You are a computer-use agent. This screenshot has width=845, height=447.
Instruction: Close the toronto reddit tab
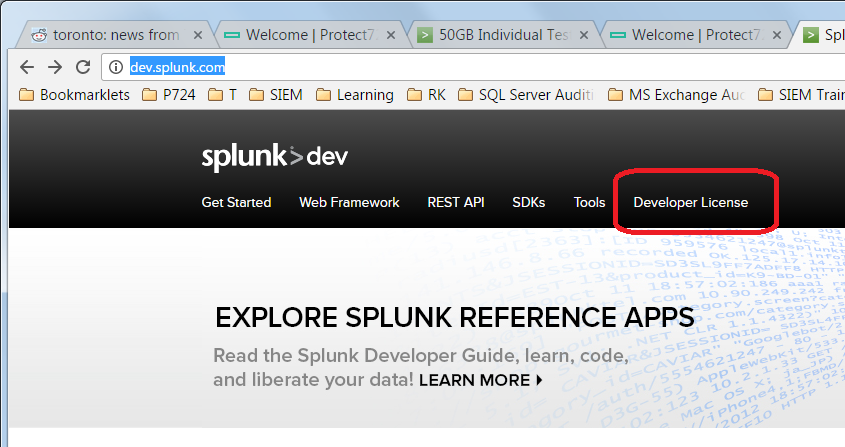point(197,35)
